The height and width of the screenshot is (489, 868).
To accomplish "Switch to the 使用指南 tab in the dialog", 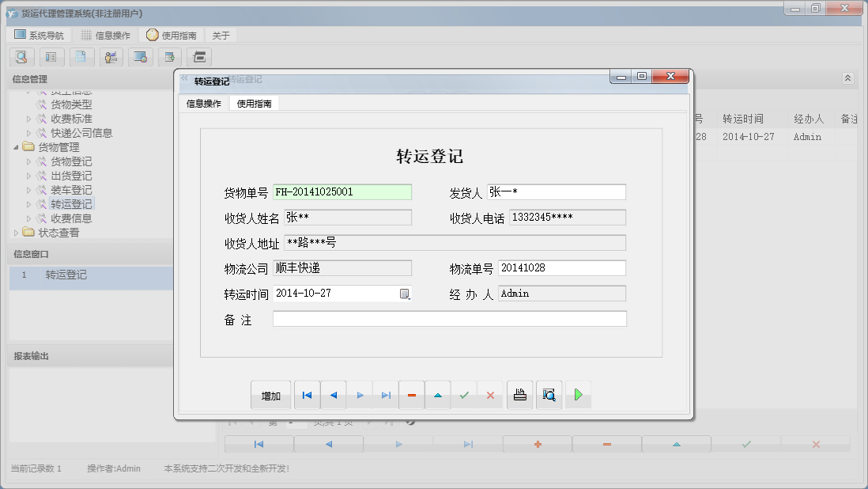I will 253,102.
